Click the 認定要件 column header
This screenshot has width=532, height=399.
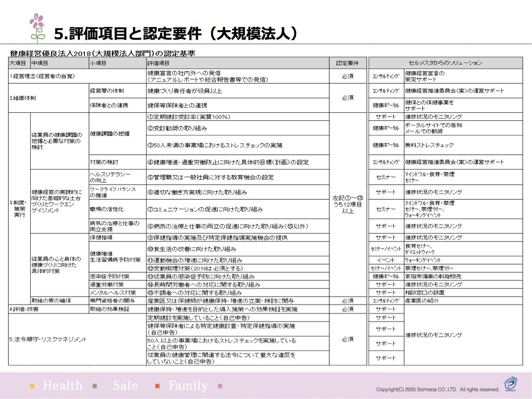[x=348, y=63]
